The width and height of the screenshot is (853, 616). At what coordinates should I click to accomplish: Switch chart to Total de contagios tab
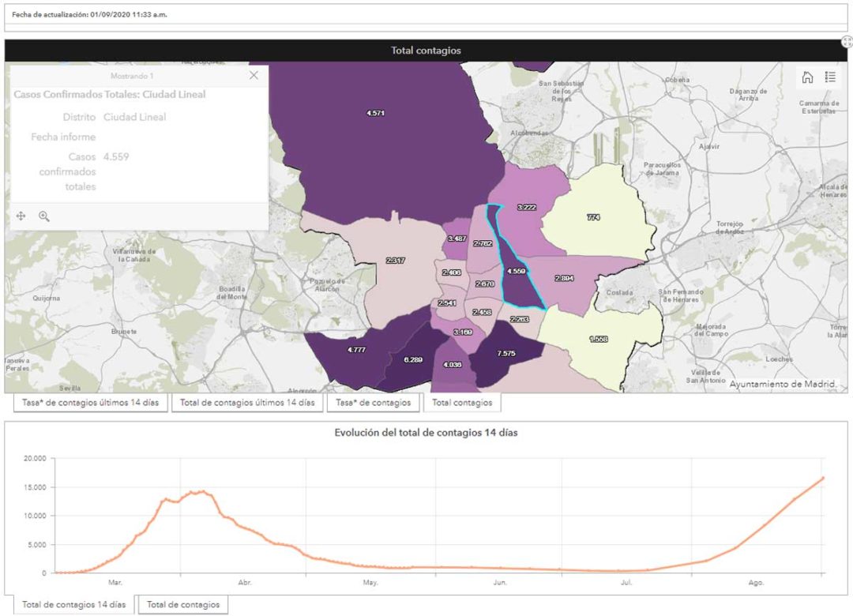pos(183,605)
